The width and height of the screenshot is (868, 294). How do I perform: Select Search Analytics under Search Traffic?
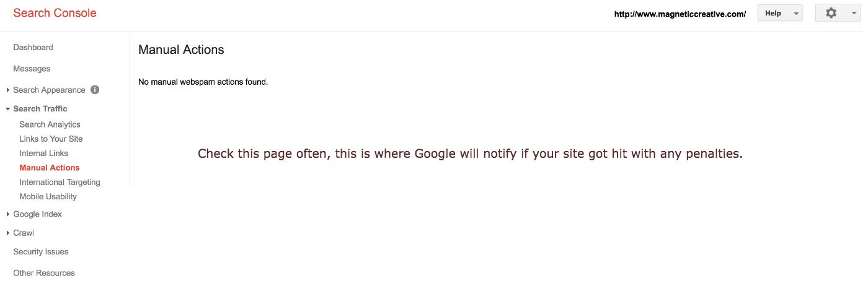[50, 124]
